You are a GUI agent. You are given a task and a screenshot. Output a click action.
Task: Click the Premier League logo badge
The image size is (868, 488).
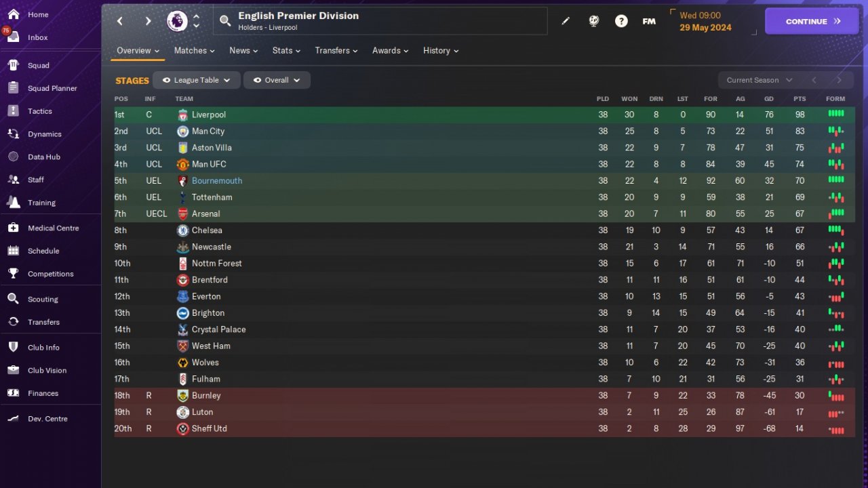point(177,21)
